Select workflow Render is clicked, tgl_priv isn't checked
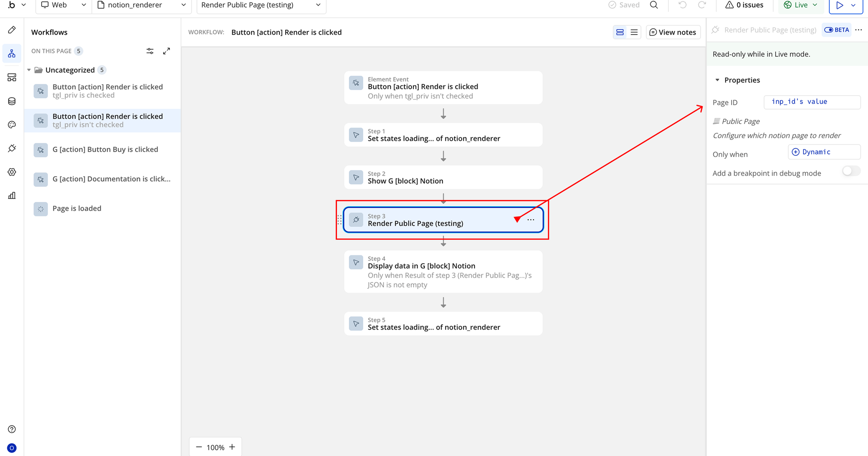The height and width of the screenshot is (456, 868). pyautogui.click(x=103, y=121)
